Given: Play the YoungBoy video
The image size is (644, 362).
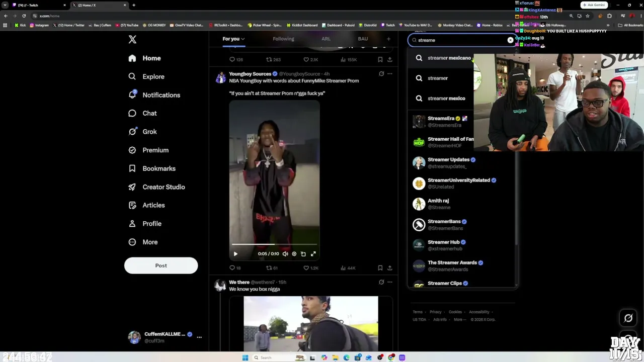Looking at the screenshot, I should click(x=235, y=254).
